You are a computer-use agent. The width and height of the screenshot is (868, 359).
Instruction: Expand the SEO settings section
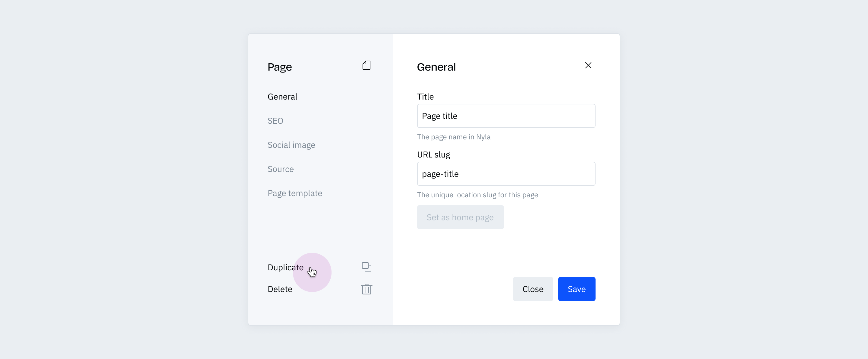click(x=276, y=120)
